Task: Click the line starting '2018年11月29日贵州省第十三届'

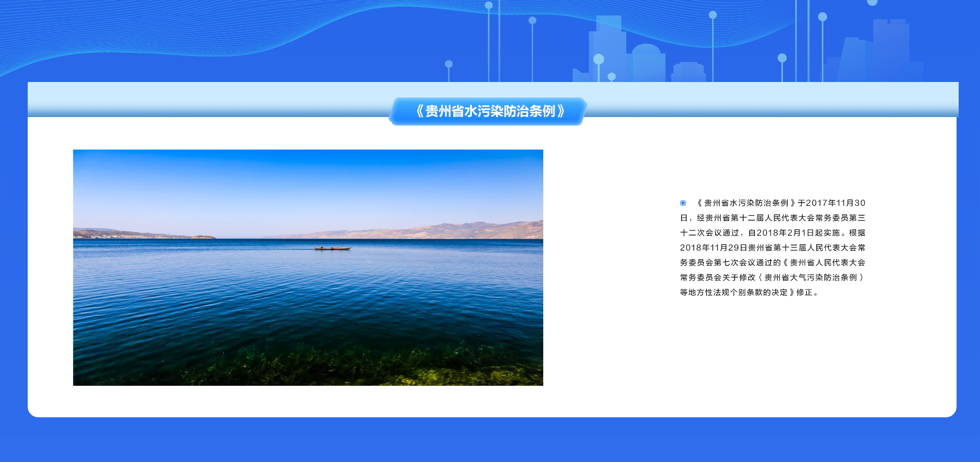Action: pos(773,247)
